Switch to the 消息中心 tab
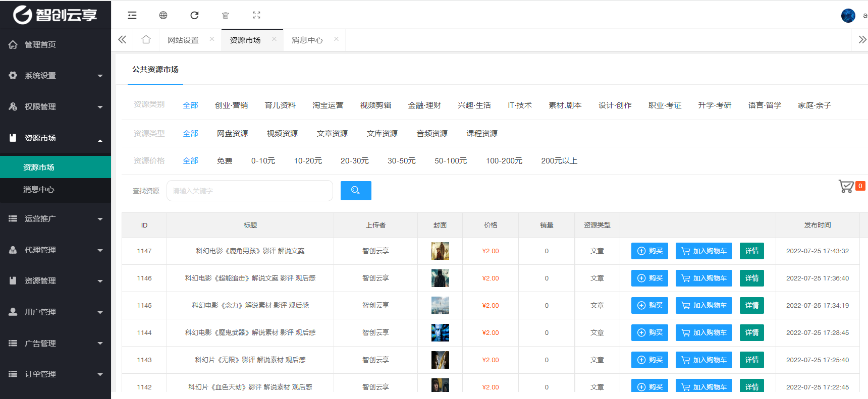868x399 pixels. (307, 40)
